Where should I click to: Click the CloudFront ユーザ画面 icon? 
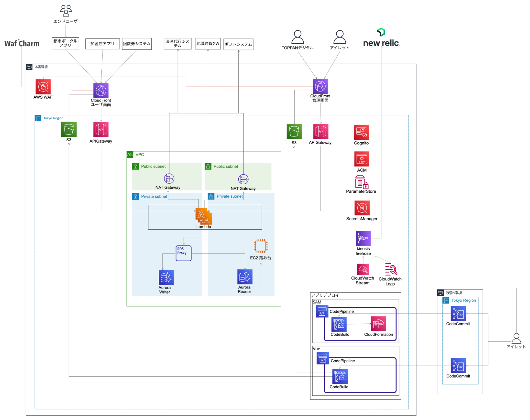101,90
